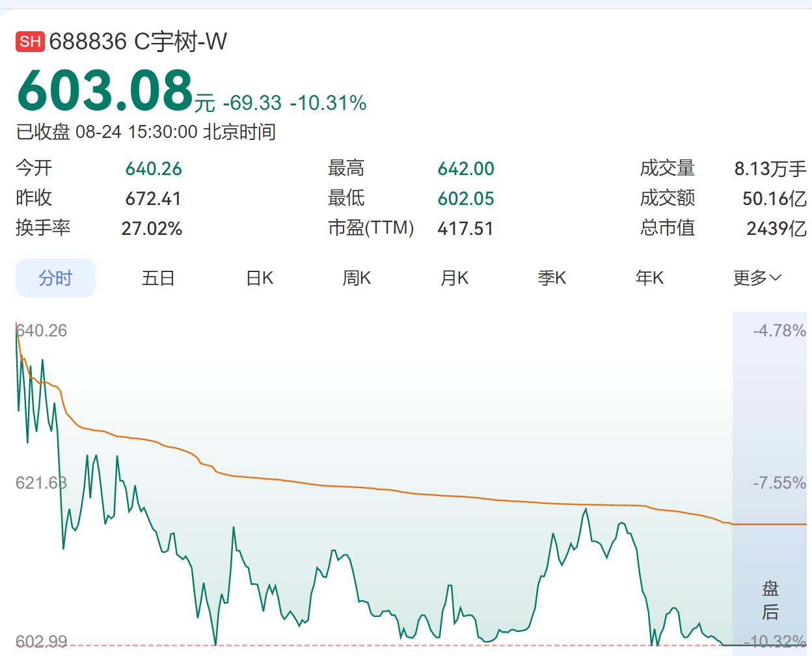
Task: Open the 年K yearly candlestick tab
Action: tap(649, 278)
